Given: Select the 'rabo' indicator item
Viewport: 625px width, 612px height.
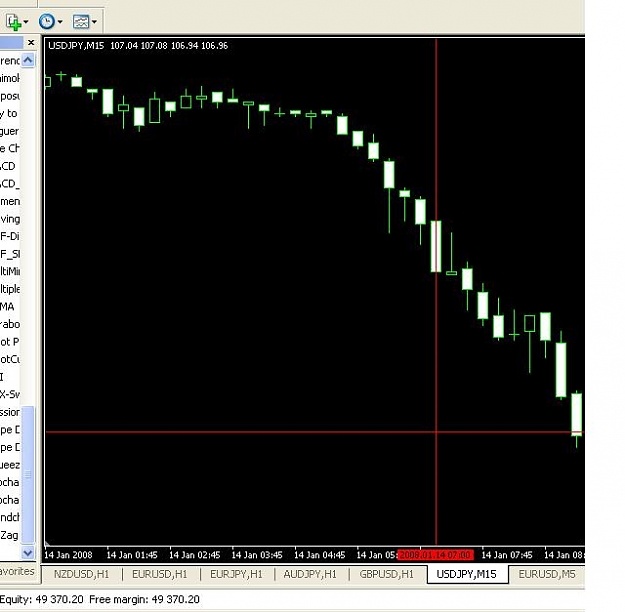Looking at the screenshot, I should (x=10, y=324).
